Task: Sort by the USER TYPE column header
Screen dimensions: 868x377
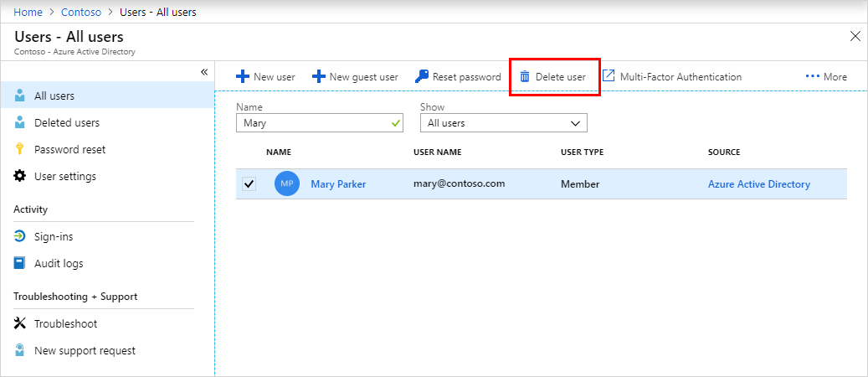Action: [x=583, y=152]
